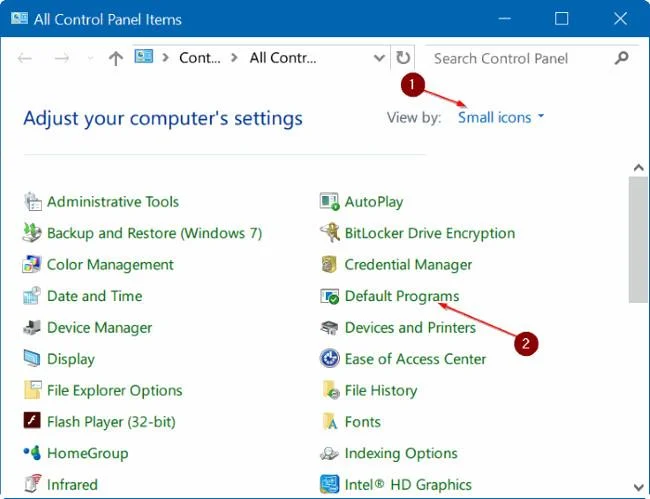
Task: Open the Indexing Options link
Action: (x=401, y=453)
